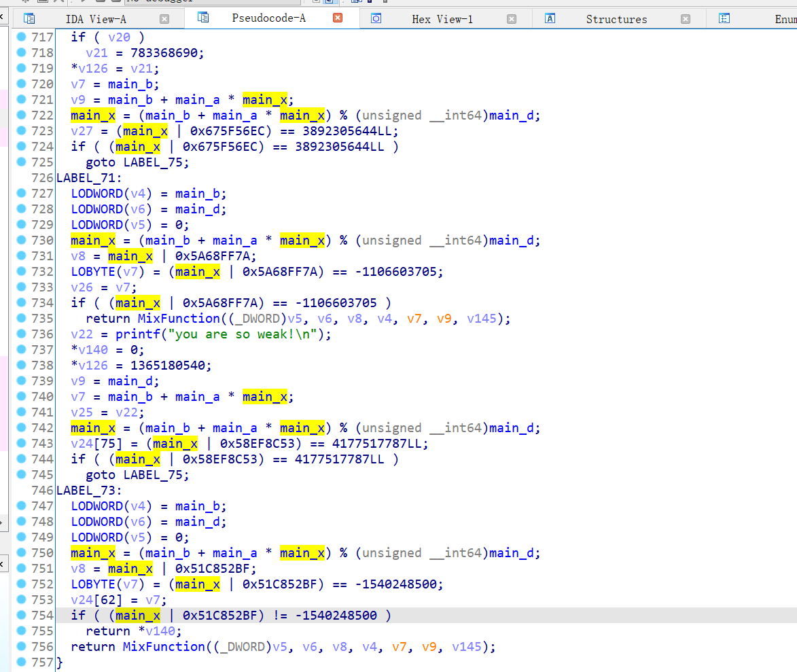The height and width of the screenshot is (672, 797).
Task: Click *v140 on line 755
Action: click(156, 631)
